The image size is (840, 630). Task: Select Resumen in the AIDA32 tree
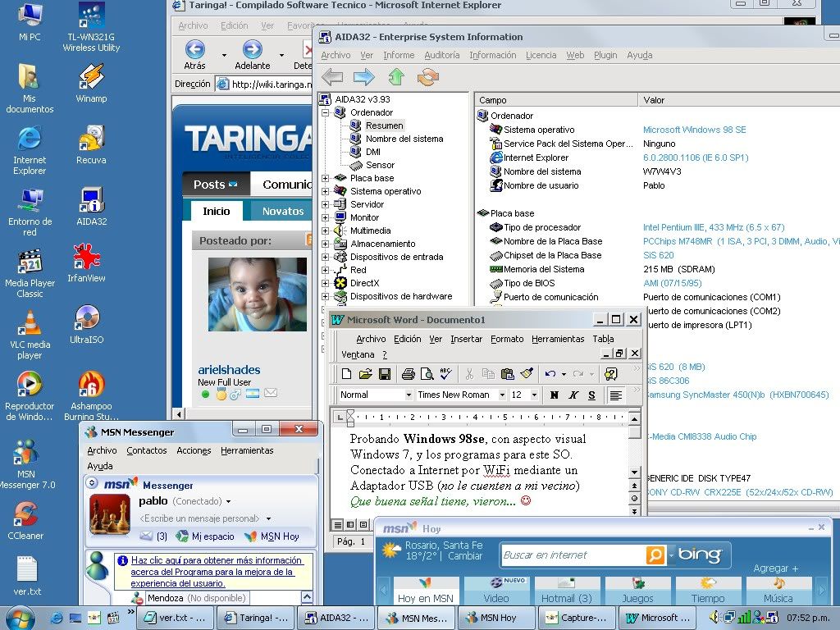click(x=384, y=126)
